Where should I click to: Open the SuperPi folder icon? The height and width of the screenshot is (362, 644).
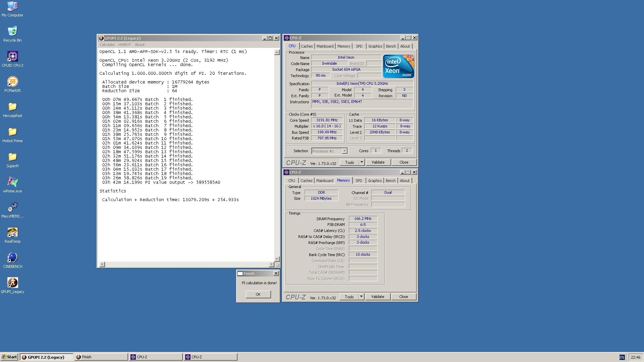click(12, 160)
